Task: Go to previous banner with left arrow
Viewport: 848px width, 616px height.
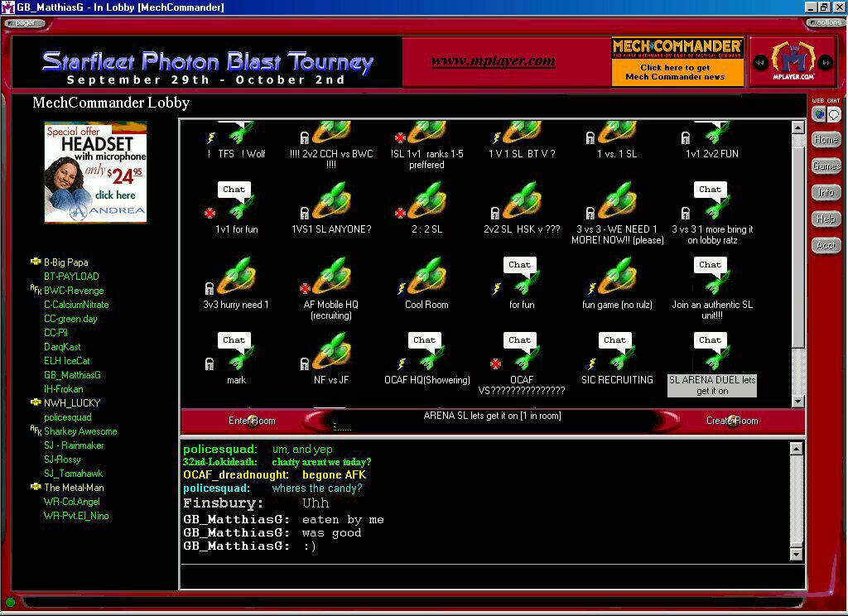Action: coord(760,63)
